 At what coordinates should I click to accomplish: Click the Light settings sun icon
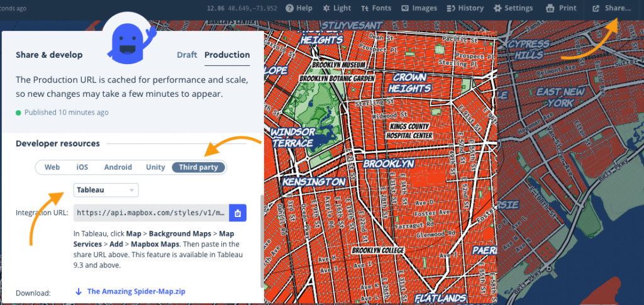click(326, 8)
